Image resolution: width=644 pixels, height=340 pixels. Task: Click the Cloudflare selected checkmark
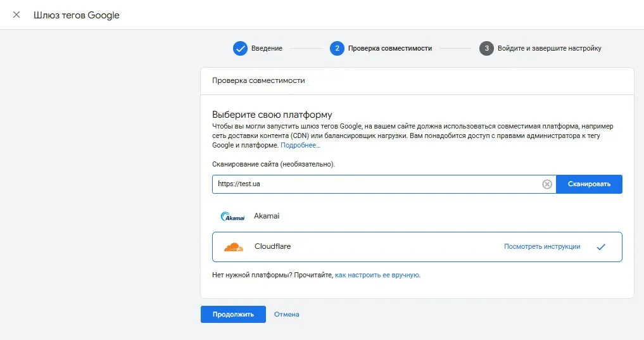pyautogui.click(x=601, y=247)
